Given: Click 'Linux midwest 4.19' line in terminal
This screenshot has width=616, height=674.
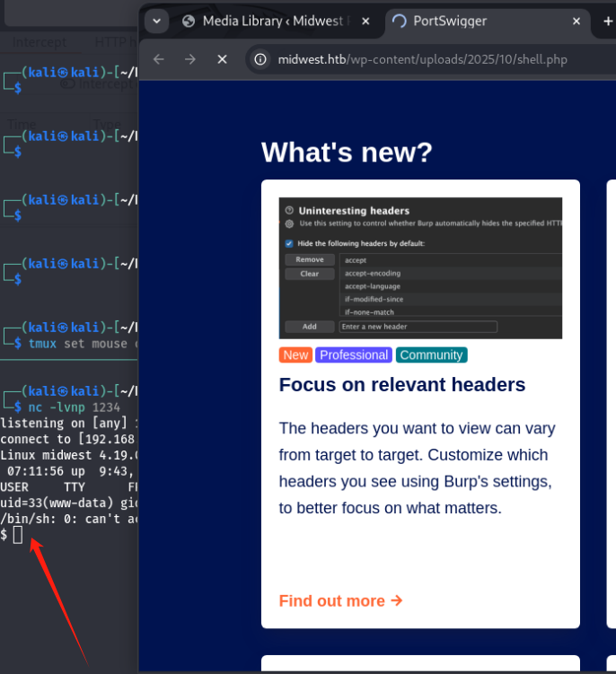Looking at the screenshot, I should tap(69, 455).
